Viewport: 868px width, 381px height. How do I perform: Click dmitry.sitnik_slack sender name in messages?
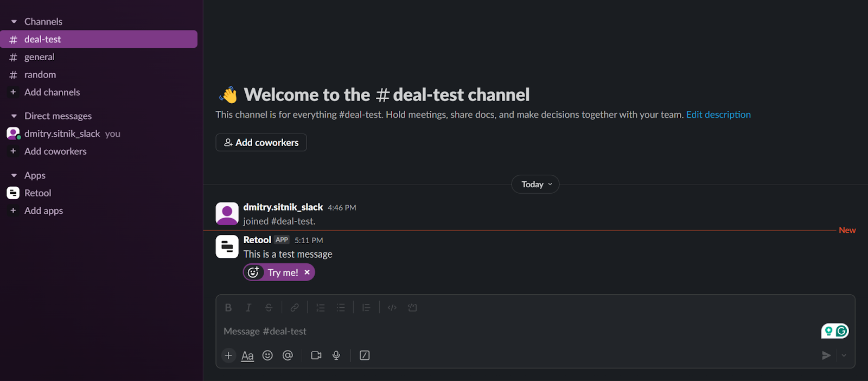(283, 207)
